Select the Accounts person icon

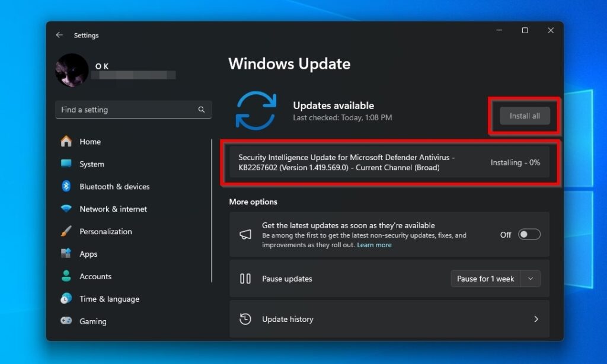click(x=66, y=276)
